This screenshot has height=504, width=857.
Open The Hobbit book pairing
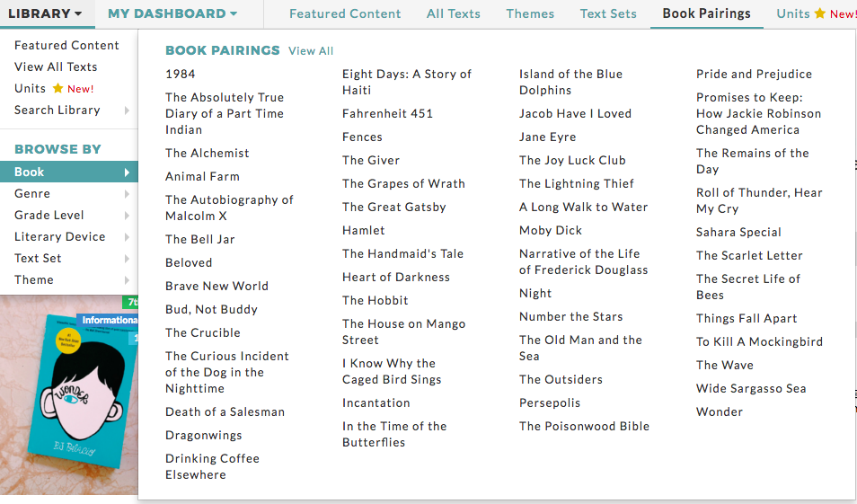click(375, 301)
